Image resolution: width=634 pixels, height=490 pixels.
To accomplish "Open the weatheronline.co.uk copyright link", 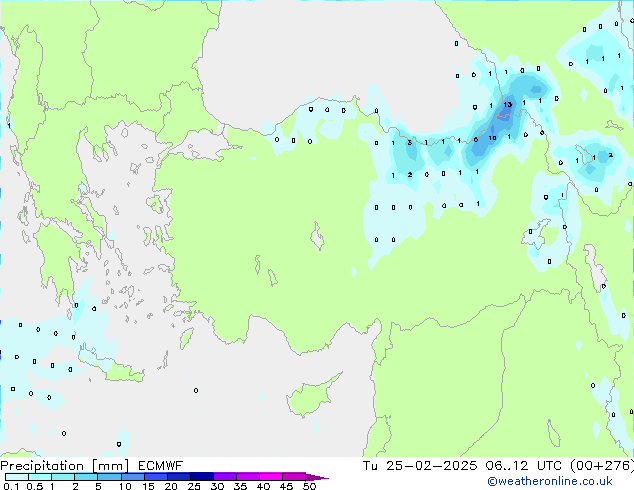I will pyautogui.click(x=549, y=481).
